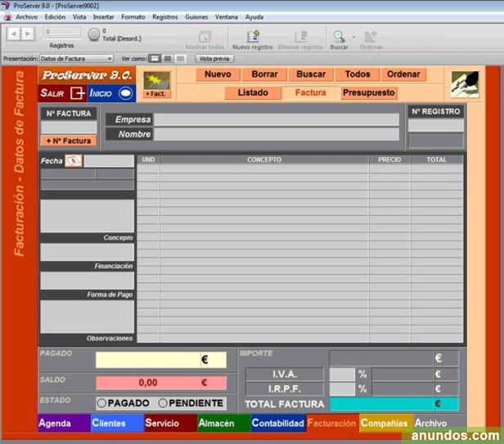Click the Ordenar toolbar icon
The height and width of the screenshot is (444, 504).
(371, 37)
